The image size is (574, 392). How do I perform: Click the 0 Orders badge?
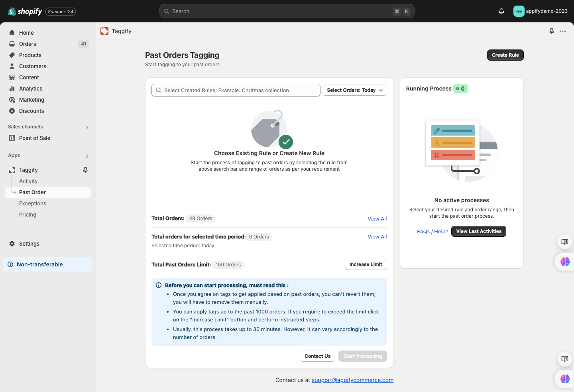tap(259, 237)
